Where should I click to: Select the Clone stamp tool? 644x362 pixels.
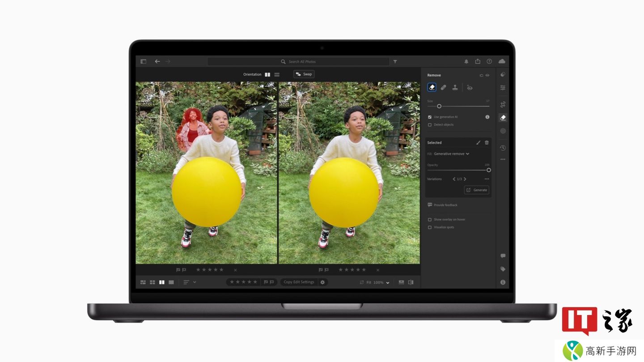pyautogui.click(x=455, y=88)
